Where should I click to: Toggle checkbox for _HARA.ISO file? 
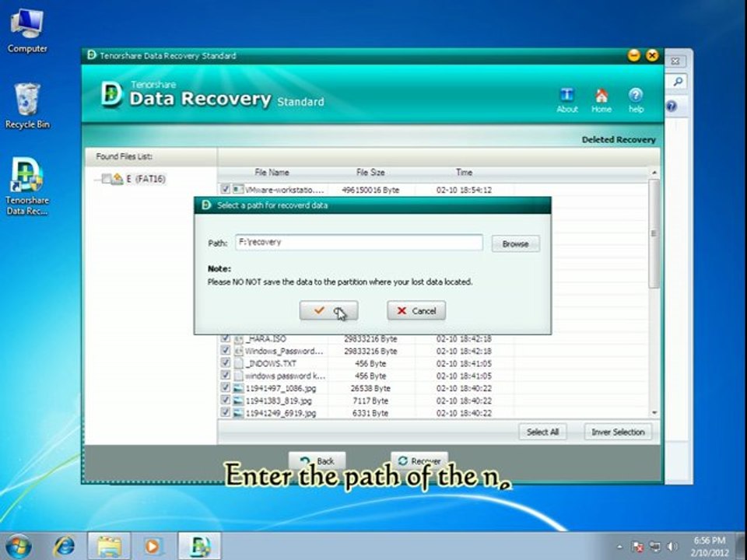click(x=226, y=338)
